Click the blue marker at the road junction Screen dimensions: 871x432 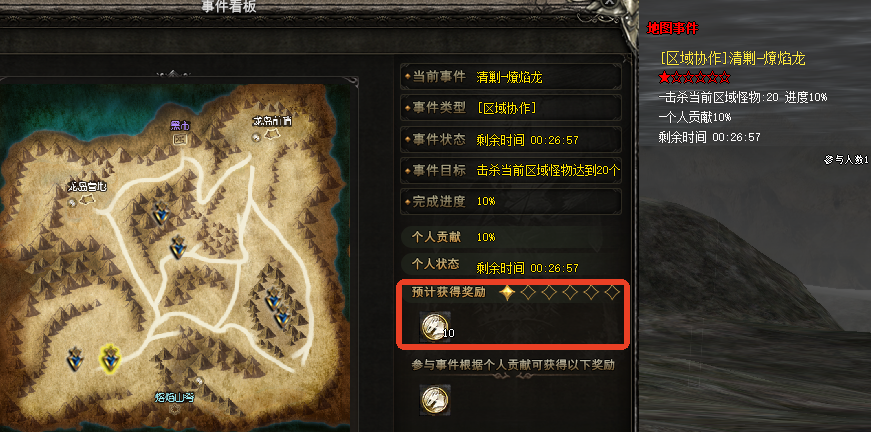click(x=178, y=248)
